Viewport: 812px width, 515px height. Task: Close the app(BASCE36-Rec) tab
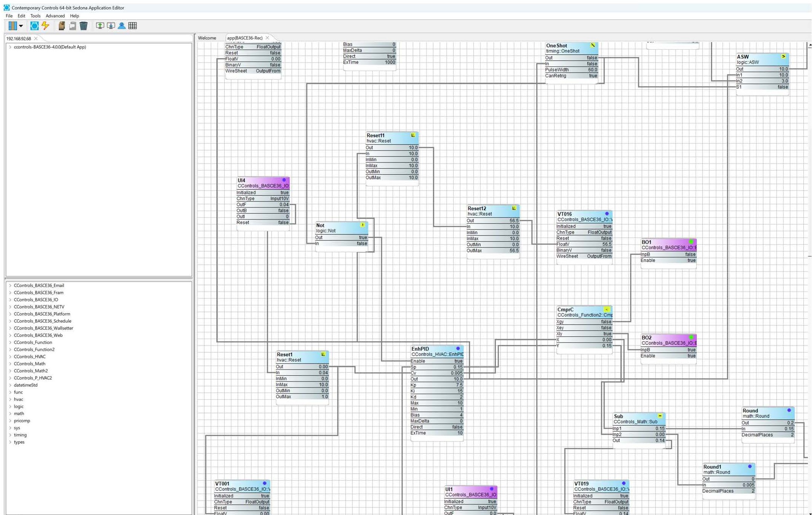[x=268, y=38]
